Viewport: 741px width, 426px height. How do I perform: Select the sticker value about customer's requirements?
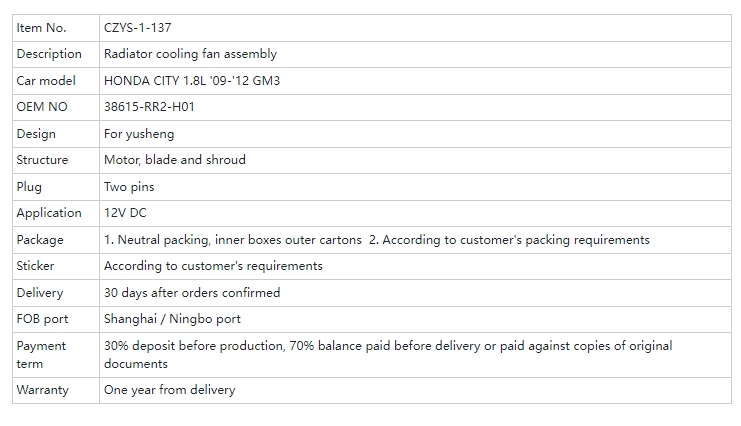click(213, 266)
